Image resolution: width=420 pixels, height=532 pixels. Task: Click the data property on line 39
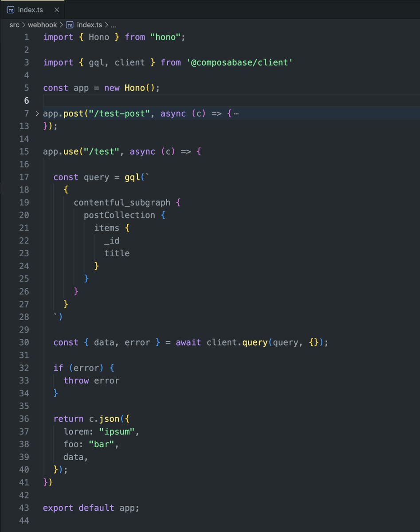(x=74, y=457)
